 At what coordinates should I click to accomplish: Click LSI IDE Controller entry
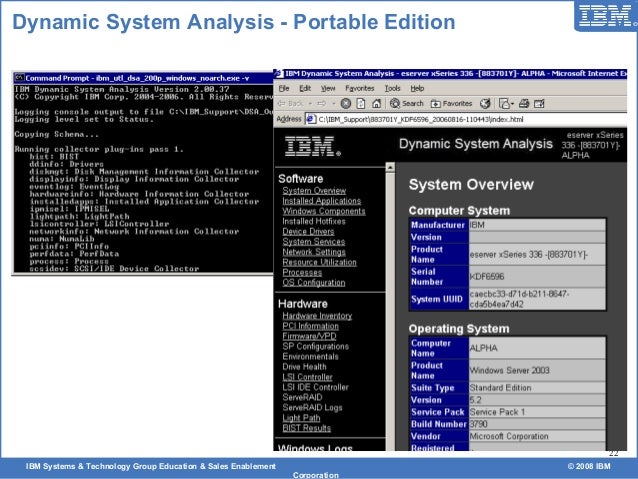point(315,387)
